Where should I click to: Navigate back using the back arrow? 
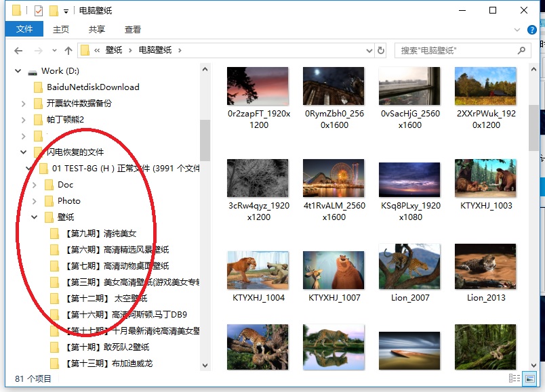pos(18,49)
